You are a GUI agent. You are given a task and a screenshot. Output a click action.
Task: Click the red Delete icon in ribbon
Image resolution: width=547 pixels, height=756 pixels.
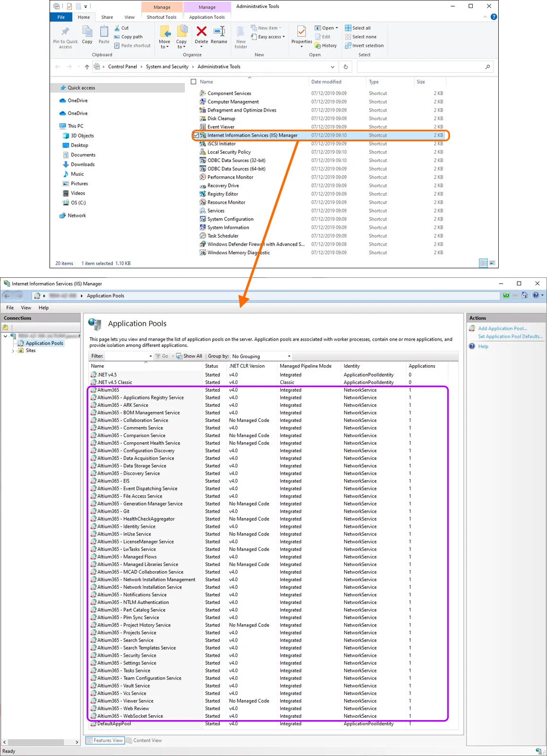(201, 32)
